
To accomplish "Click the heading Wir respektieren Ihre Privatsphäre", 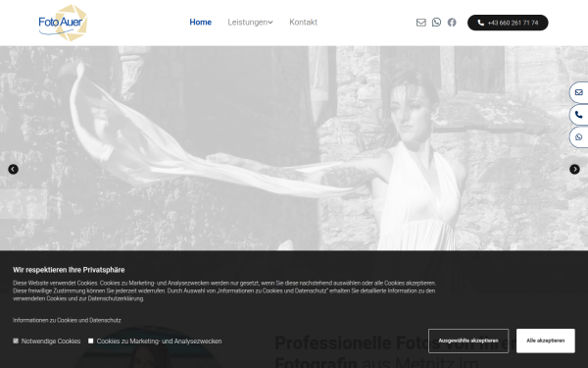I will (x=69, y=270).
